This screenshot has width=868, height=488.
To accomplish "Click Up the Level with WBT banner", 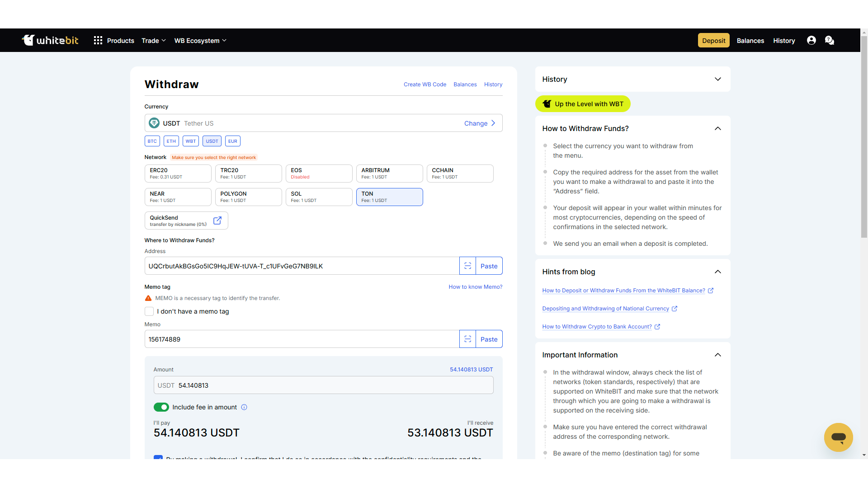I will (583, 104).
